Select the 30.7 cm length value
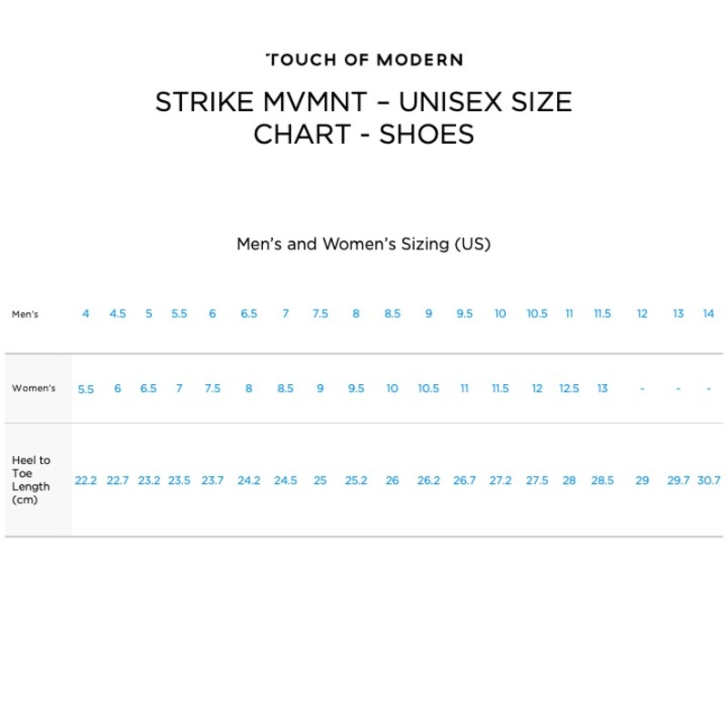The height and width of the screenshot is (728, 728). point(708,480)
